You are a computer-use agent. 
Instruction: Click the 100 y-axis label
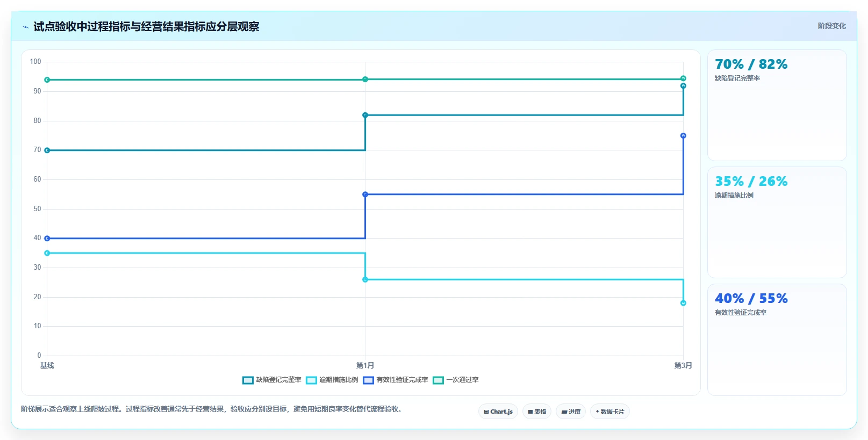pos(35,62)
